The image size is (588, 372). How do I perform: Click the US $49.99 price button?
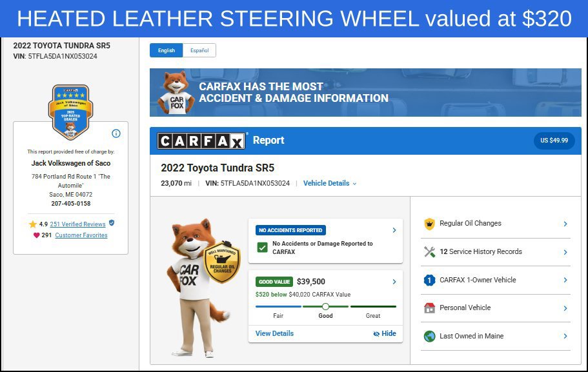pyautogui.click(x=554, y=141)
